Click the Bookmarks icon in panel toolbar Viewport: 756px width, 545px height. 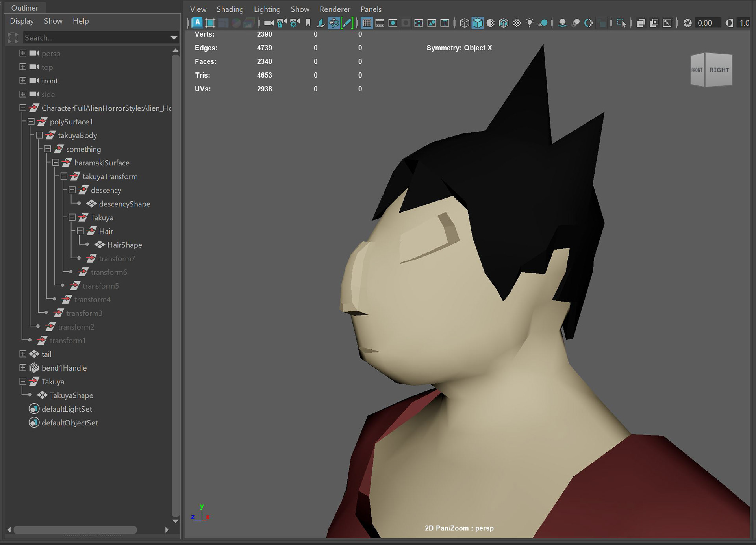pos(308,23)
